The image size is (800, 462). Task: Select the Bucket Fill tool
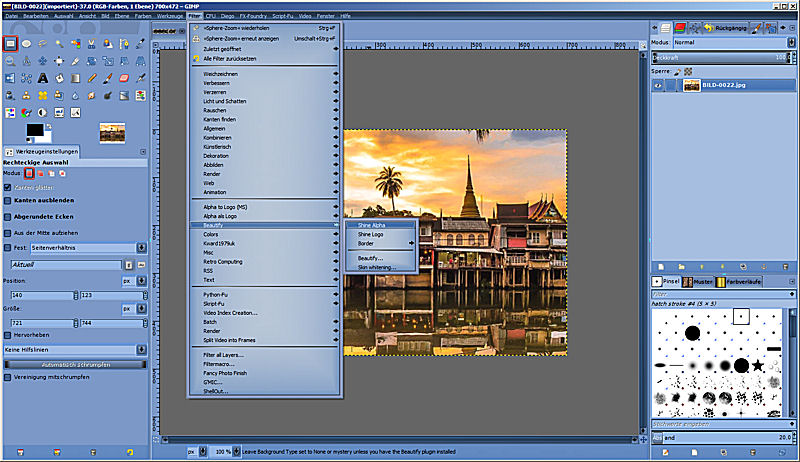(x=59, y=78)
